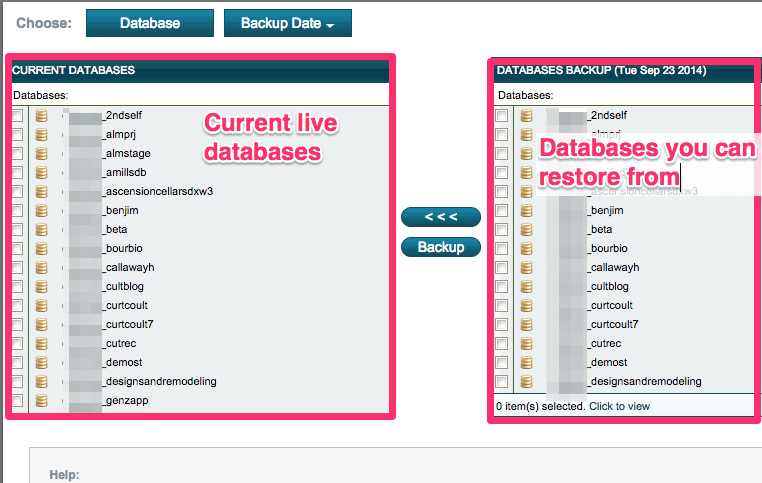Click database icon for _cutrec in Current Databases
762x483 pixels.
pos(42,344)
